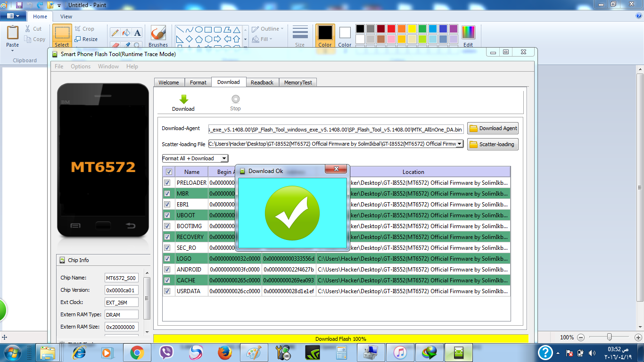Pick the yellow color swatch in Paint palette

coord(412,29)
